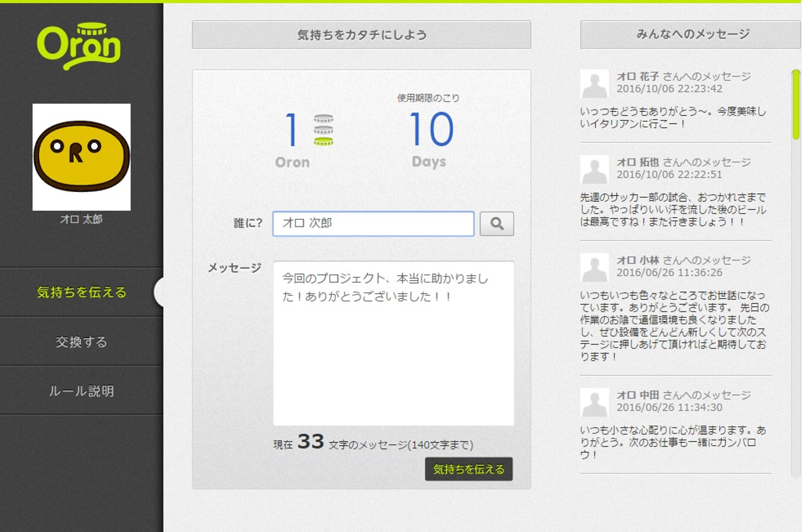
Task: Click inside the メッセージ text area
Action: (393, 343)
